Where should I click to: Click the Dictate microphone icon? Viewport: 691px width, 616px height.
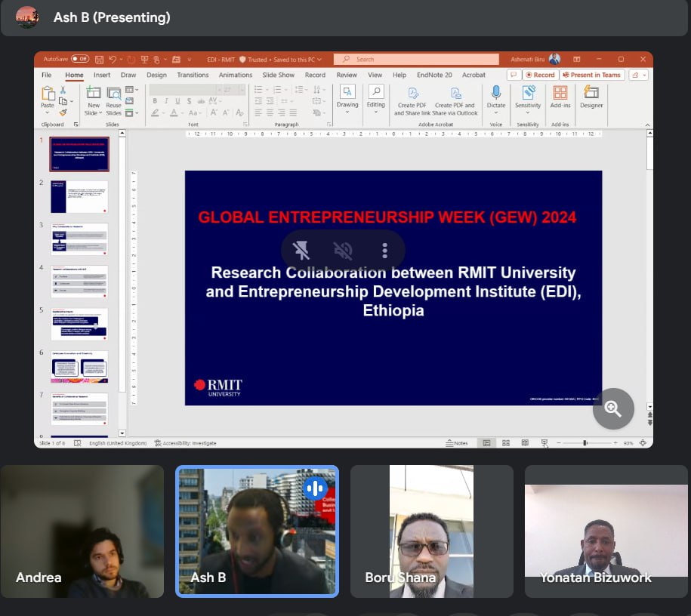coord(495,93)
